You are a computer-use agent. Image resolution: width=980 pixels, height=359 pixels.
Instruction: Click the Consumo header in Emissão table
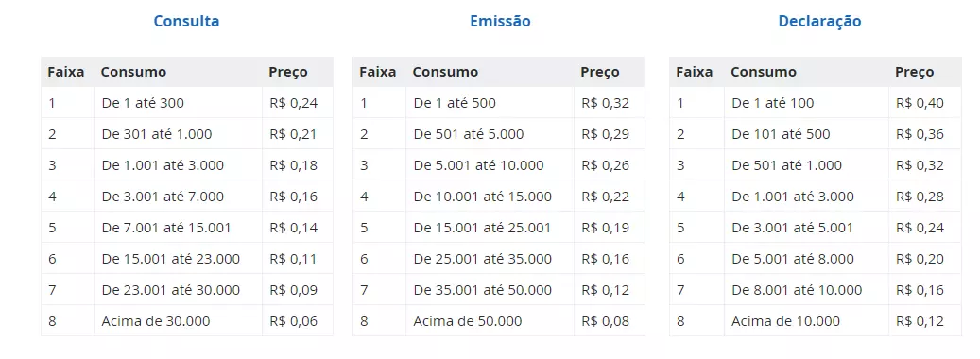pos(445,72)
